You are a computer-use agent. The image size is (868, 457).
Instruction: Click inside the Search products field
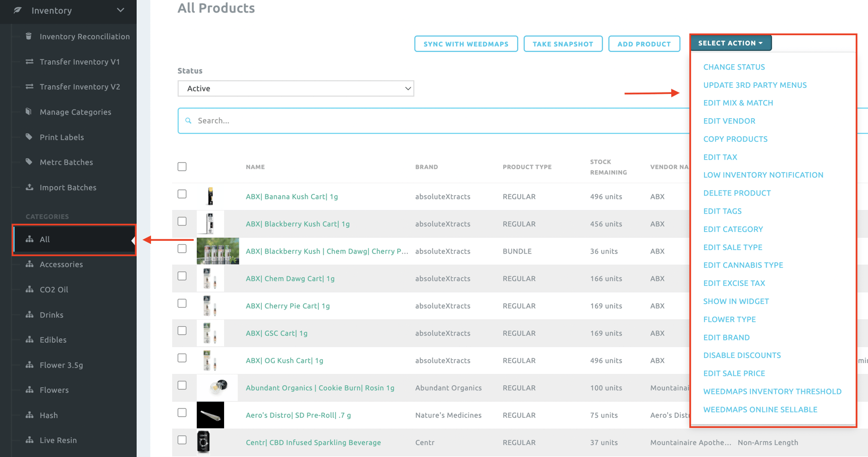point(353,120)
